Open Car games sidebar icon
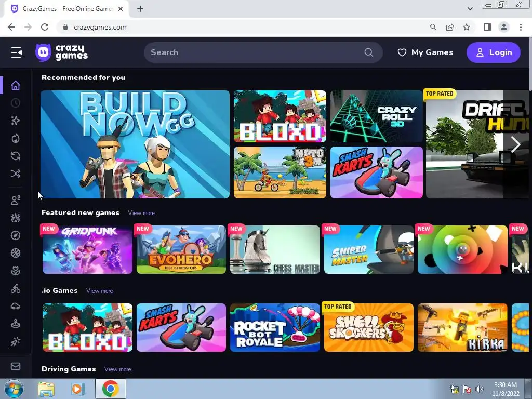This screenshot has height=399, width=532. (x=16, y=306)
